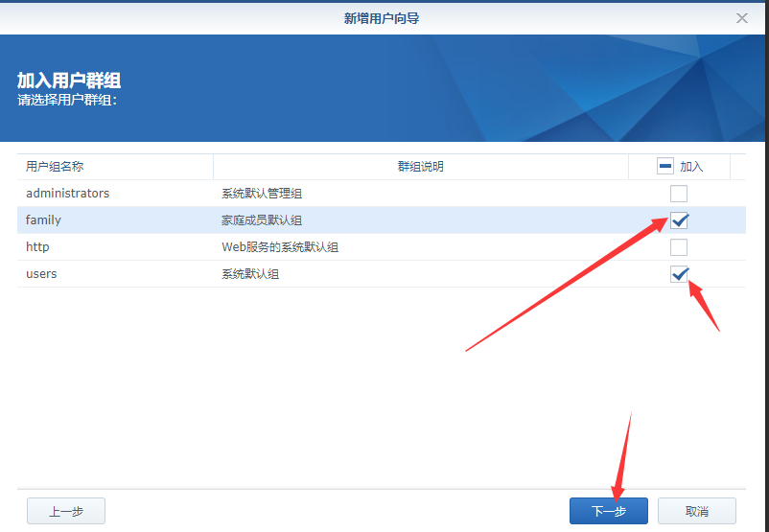Viewport: 769px width, 532px height.
Task: Click the 系统默认管理组 description cell
Action: [262, 194]
